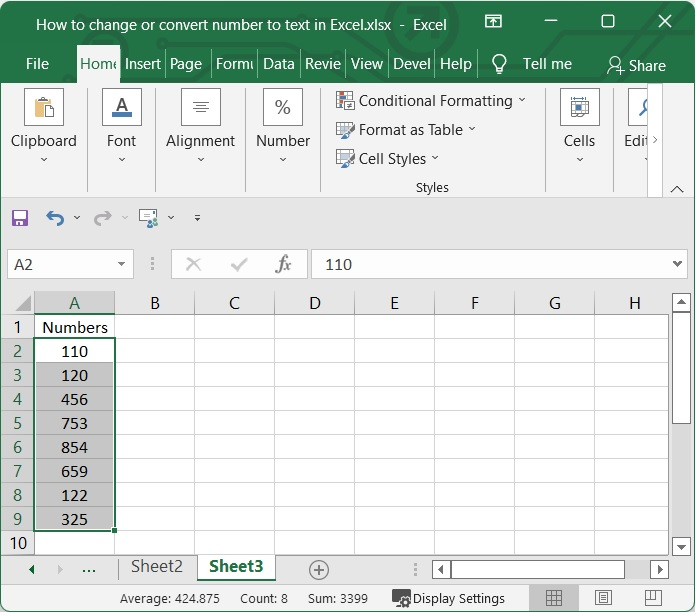Click the Tell me lightbulb icon
Image resolution: width=696 pixels, height=616 pixels.
(x=500, y=64)
